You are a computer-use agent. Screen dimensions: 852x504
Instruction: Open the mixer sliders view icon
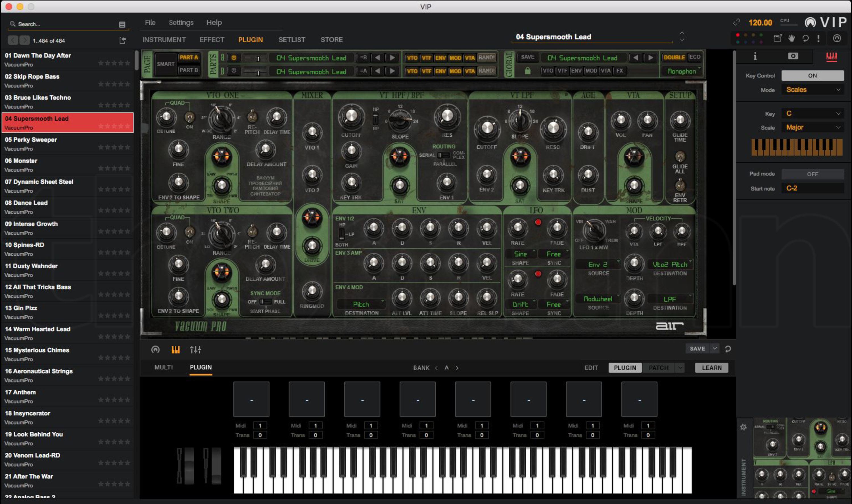point(195,349)
